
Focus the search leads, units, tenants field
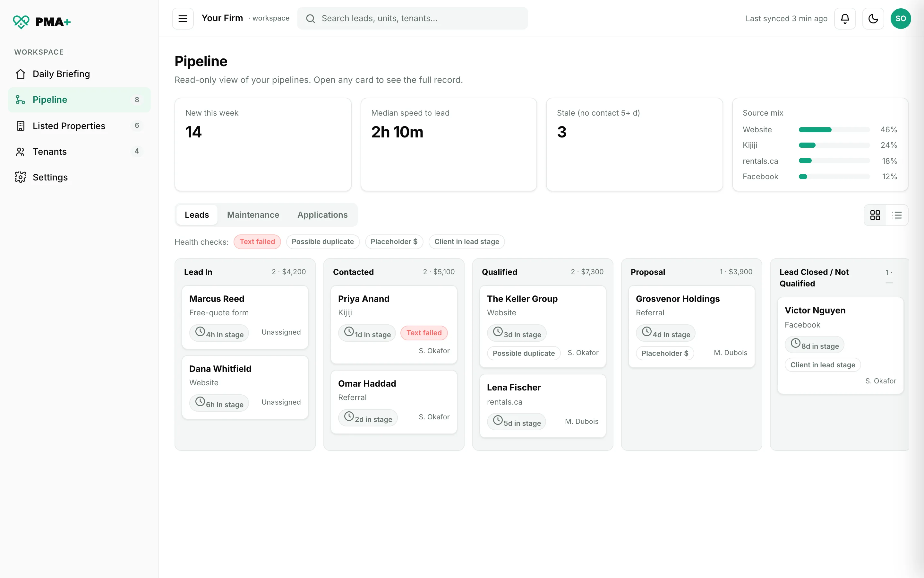412,18
